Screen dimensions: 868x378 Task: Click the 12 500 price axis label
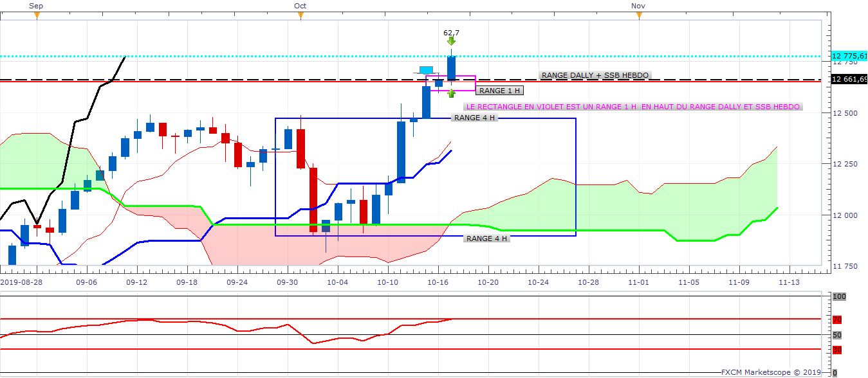(x=845, y=113)
